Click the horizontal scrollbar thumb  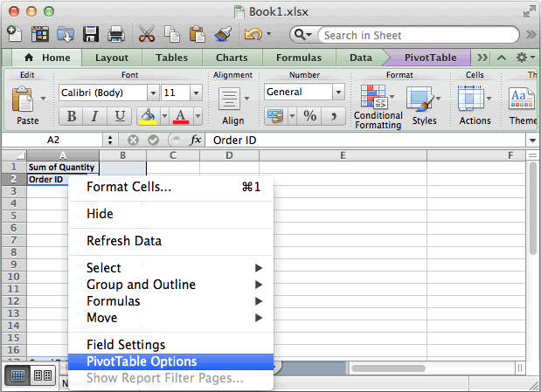[x=388, y=368]
